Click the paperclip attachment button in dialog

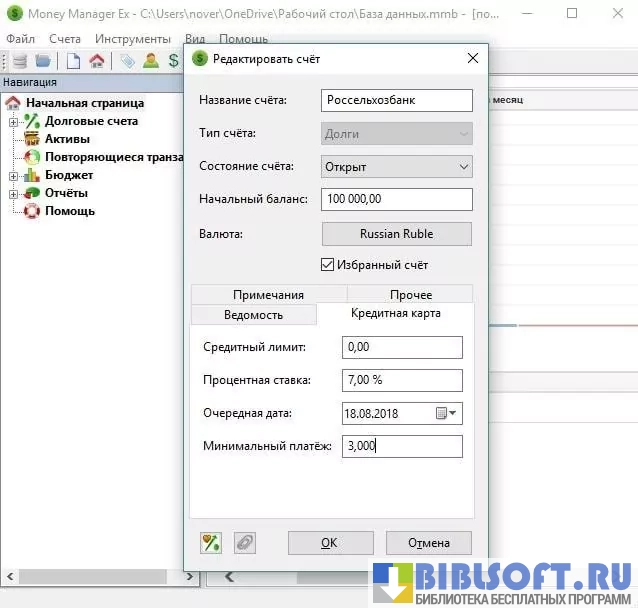point(244,543)
